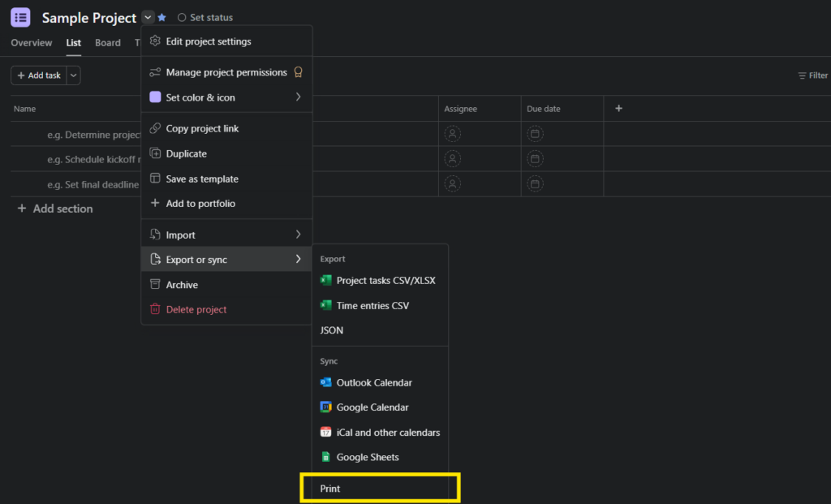Click the plus icon to add column
The image size is (831, 504).
coord(618,109)
